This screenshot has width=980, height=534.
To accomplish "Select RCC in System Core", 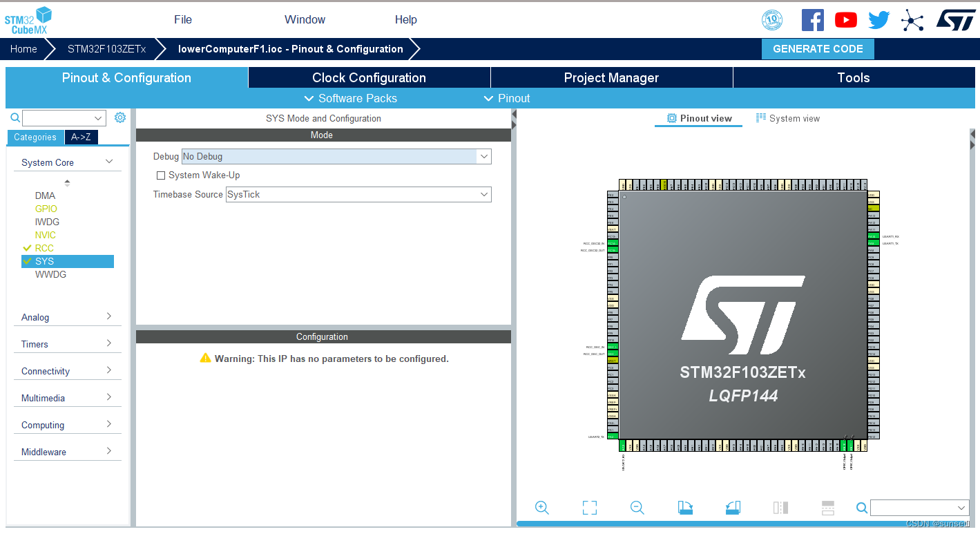I will (44, 248).
